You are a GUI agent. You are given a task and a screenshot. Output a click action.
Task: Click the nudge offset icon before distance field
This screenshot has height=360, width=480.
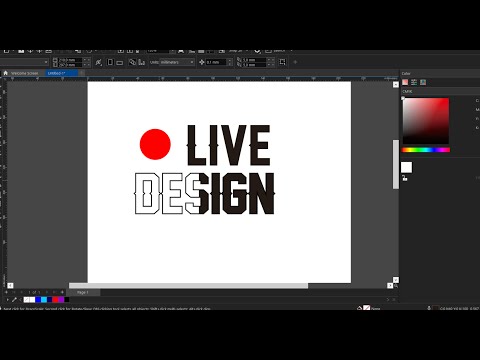coord(202,62)
